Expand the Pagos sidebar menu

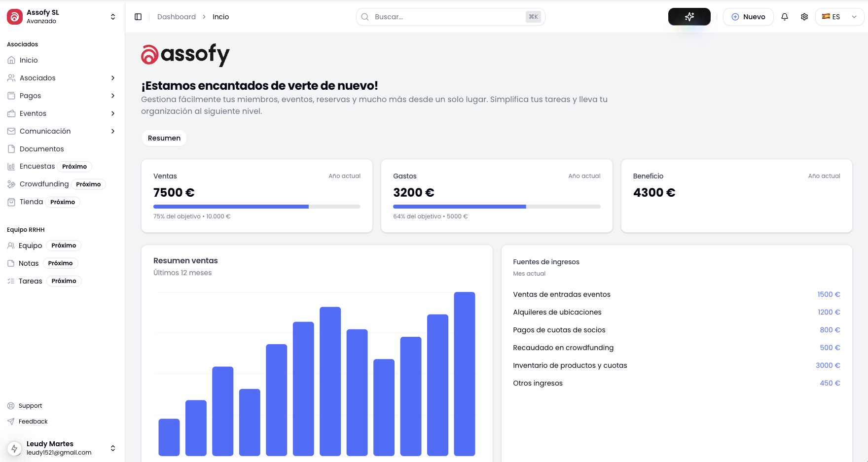[113, 95]
